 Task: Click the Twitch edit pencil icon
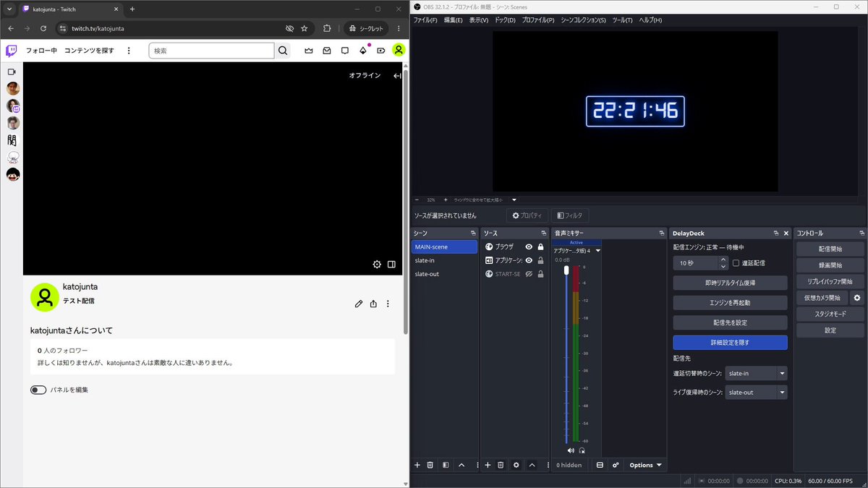click(359, 304)
